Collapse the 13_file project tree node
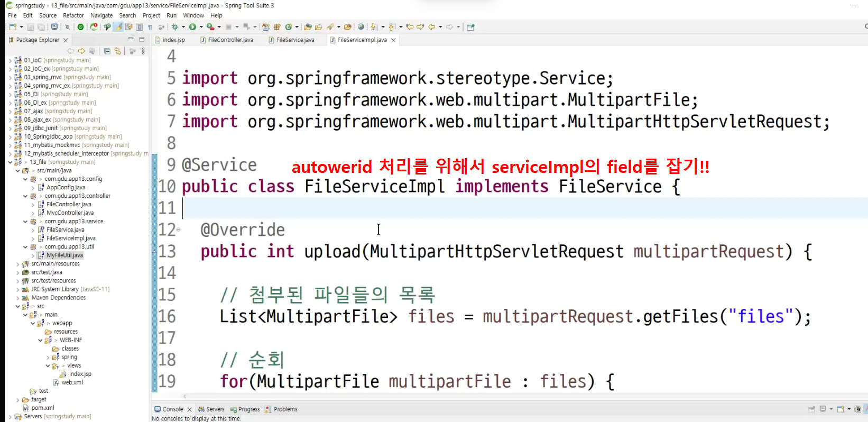The width and height of the screenshot is (868, 422). point(10,162)
